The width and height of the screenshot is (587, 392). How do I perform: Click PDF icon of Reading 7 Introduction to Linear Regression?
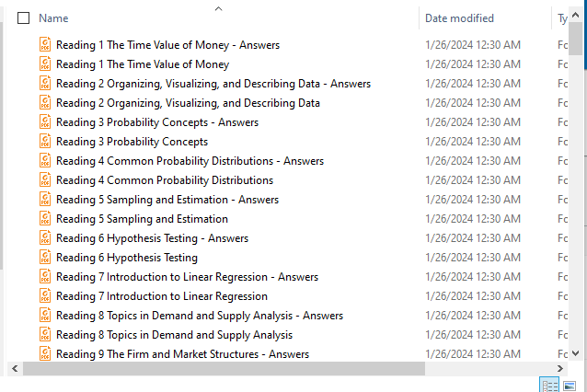pos(46,296)
